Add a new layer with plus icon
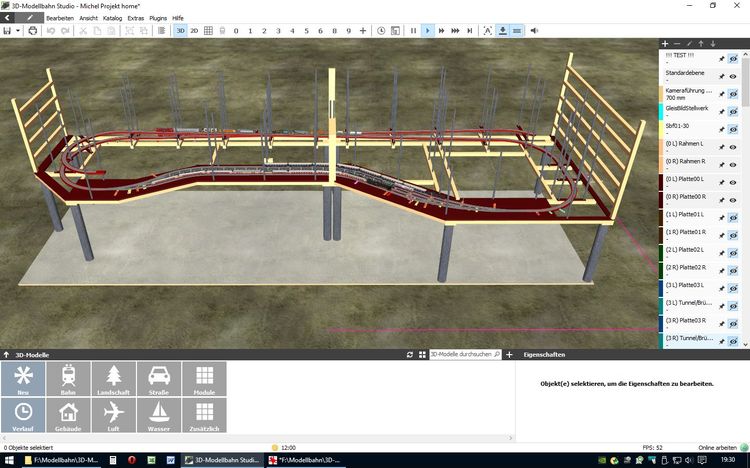This screenshot has width=750, height=468. tap(665, 44)
